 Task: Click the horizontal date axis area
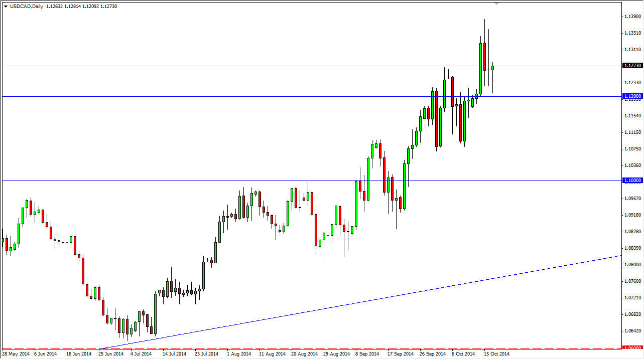point(301,353)
